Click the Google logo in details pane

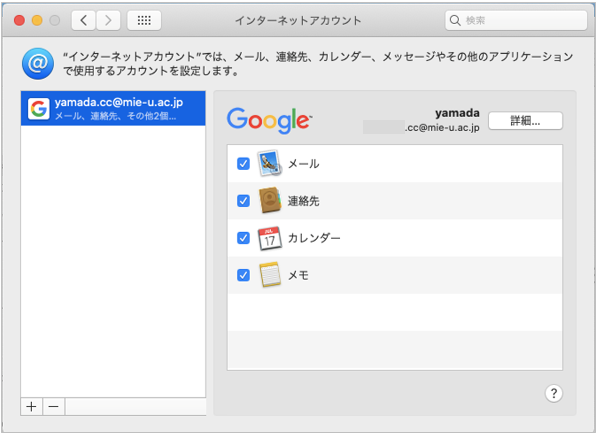270,121
